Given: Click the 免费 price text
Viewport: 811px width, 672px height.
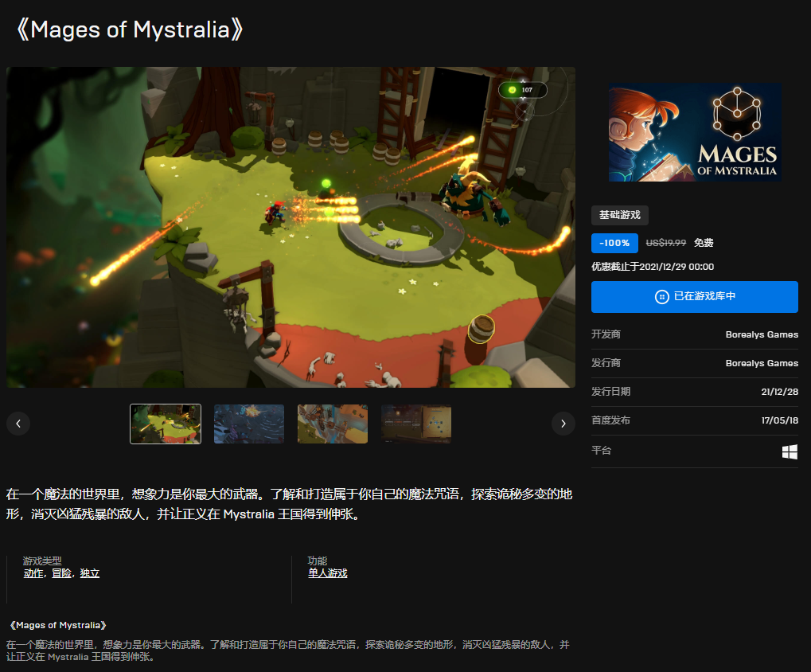Looking at the screenshot, I should coord(704,243).
